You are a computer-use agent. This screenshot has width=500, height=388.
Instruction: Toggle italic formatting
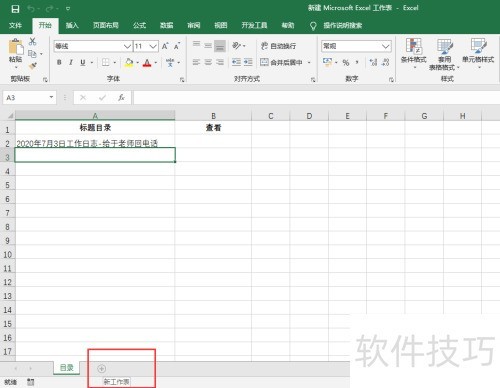pyautogui.click(x=71, y=62)
